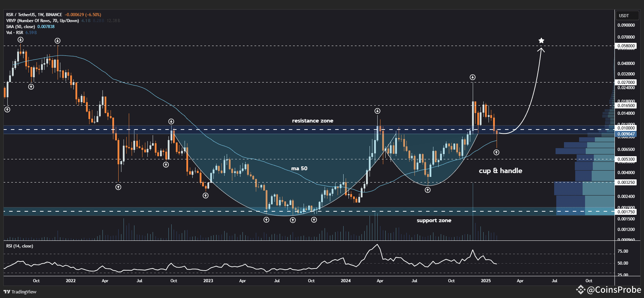Click the 0.005300 price label on the axis

point(626,159)
